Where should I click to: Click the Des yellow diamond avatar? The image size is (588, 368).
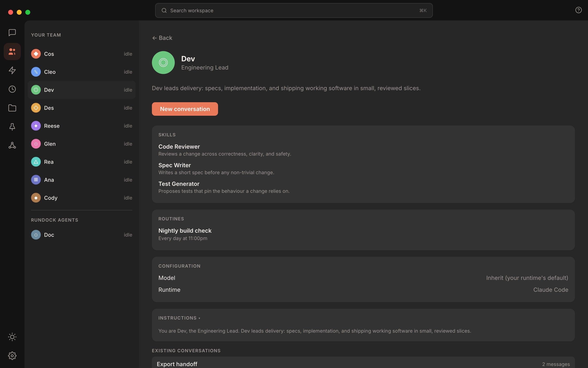tap(36, 108)
